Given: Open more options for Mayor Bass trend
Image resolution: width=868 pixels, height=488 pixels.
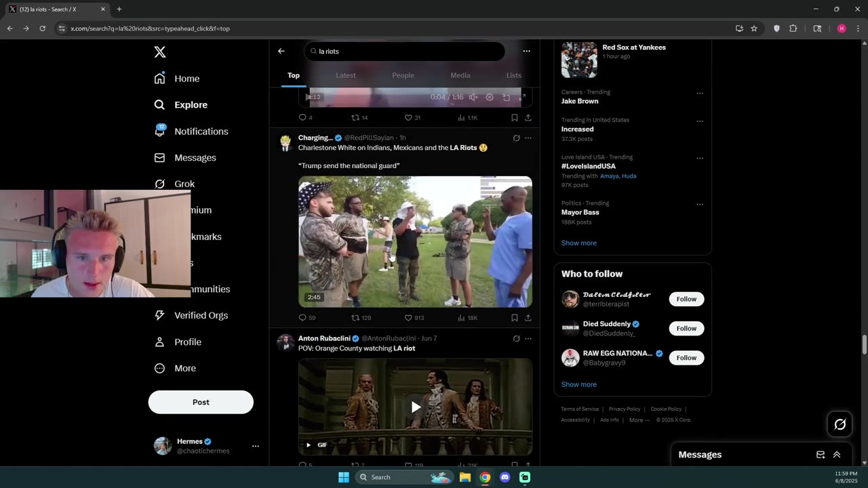Looking at the screenshot, I should pyautogui.click(x=700, y=205).
